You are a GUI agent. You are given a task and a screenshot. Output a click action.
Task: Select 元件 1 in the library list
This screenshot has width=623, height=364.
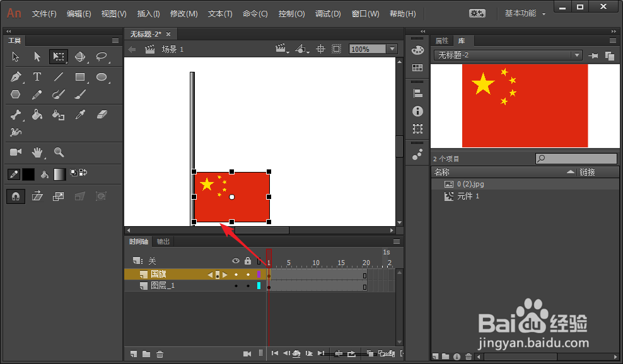[x=468, y=196]
